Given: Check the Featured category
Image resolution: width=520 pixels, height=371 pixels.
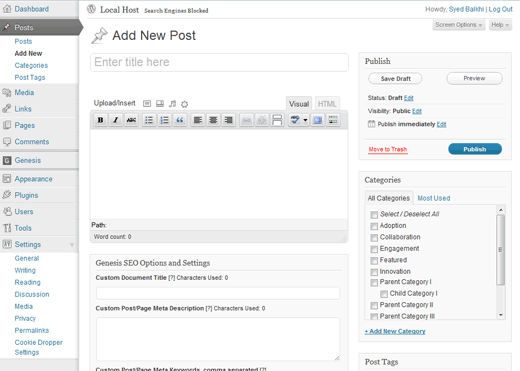Looking at the screenshot, I should coord(374,260).
